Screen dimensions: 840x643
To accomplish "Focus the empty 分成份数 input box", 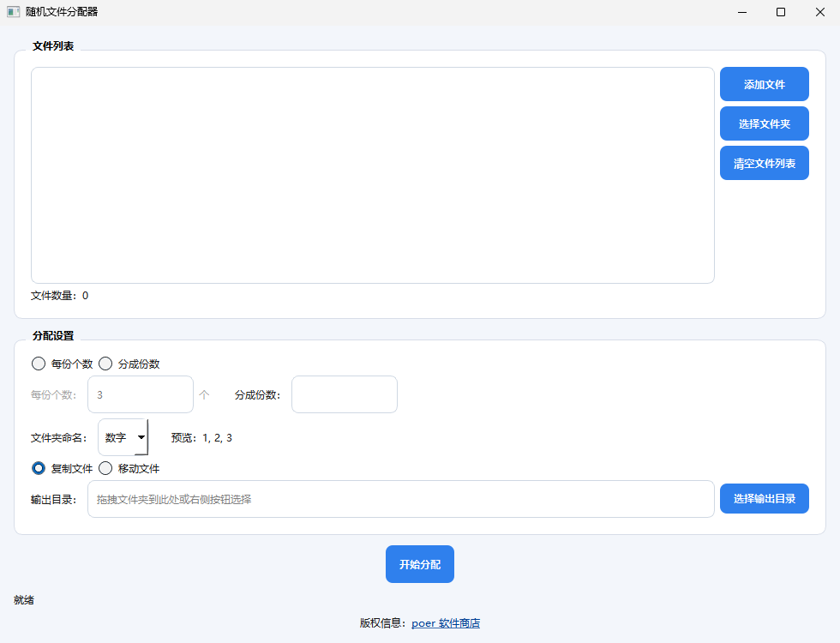I will tap(345, 394).
